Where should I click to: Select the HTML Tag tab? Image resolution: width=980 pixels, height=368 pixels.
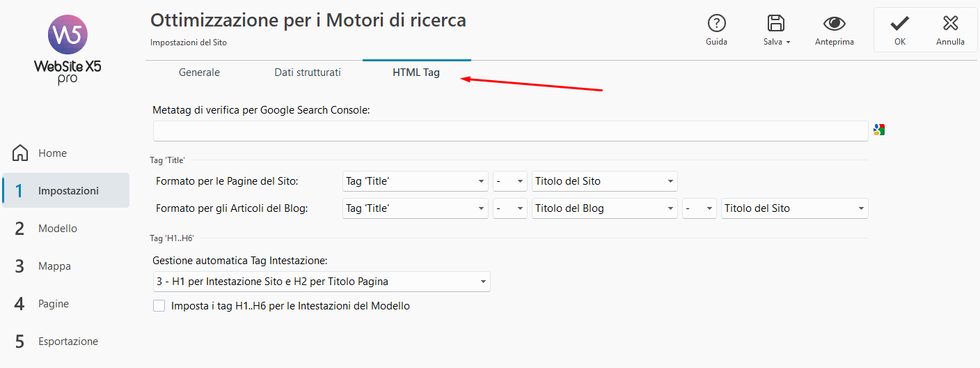coord(416,72)
